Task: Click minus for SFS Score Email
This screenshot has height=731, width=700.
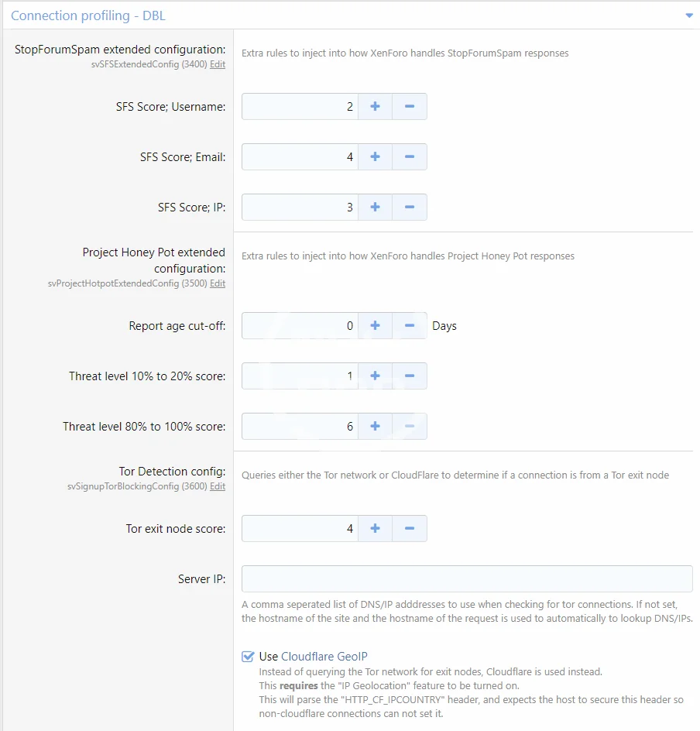Action: pos(410,157)
